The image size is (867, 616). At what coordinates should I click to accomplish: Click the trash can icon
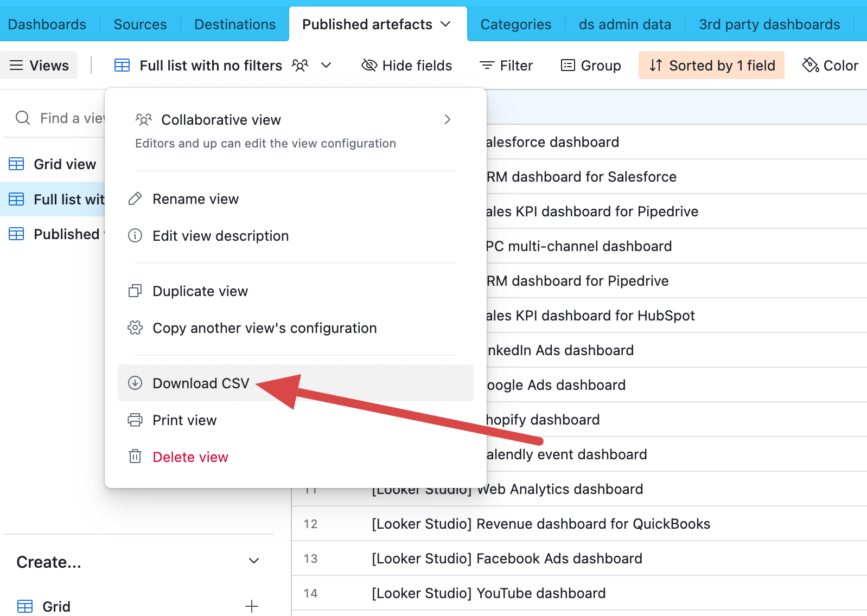coord(135,457)
